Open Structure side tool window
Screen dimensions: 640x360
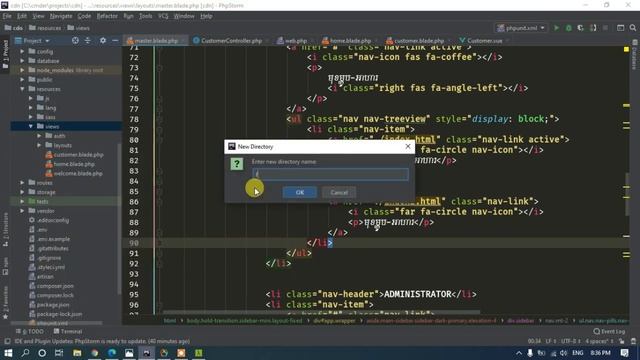[x=5, y=229]
